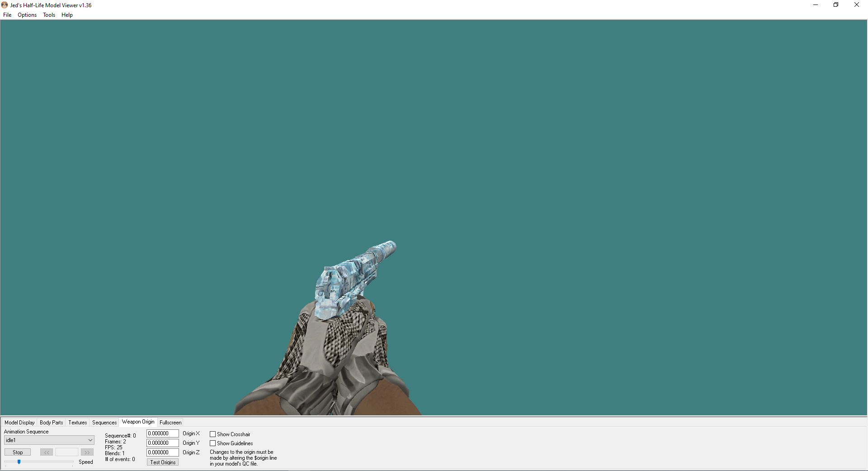Open the File menu
Screen dimensions: 868x471
pyautogui.click(x=7, y=15)
